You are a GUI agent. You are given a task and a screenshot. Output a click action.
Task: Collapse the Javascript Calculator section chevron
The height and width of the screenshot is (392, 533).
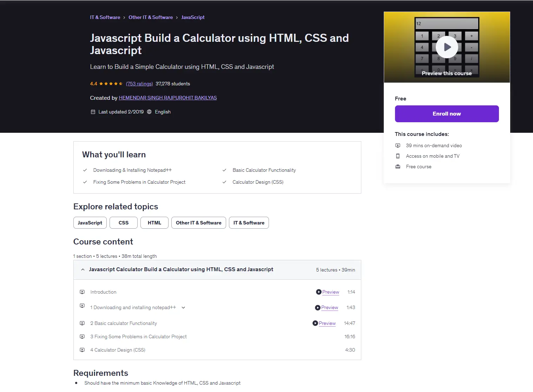[x=83, y=269]
